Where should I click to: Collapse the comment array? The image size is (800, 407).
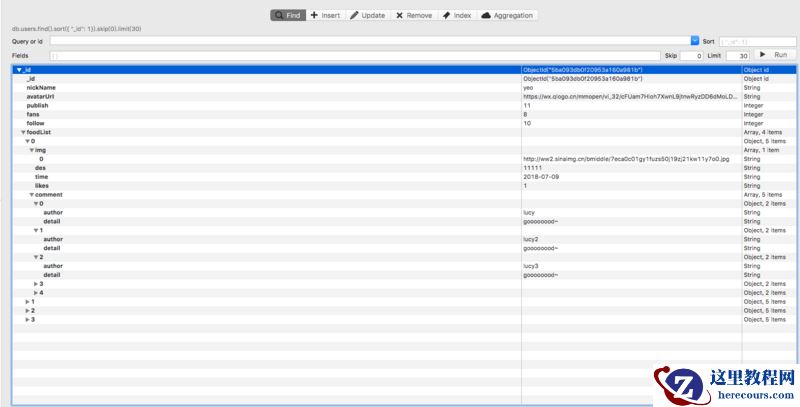(x=32, y=195)
